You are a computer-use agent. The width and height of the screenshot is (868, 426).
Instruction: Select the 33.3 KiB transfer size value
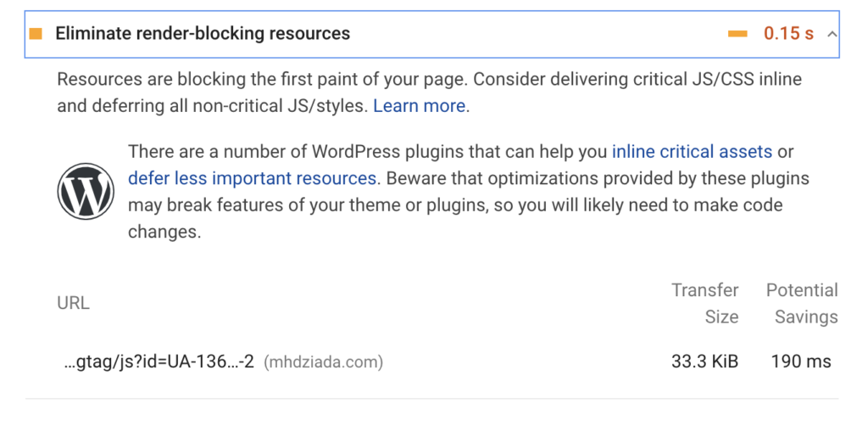coord(704,362)
